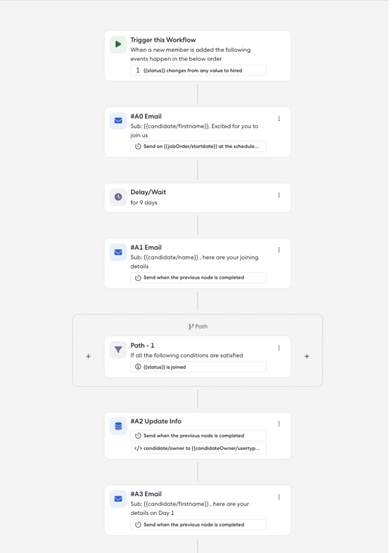Open the Delay/Wait three-dot options menu
The width and height of the screenshot is (392, 553).
point(279,195)
